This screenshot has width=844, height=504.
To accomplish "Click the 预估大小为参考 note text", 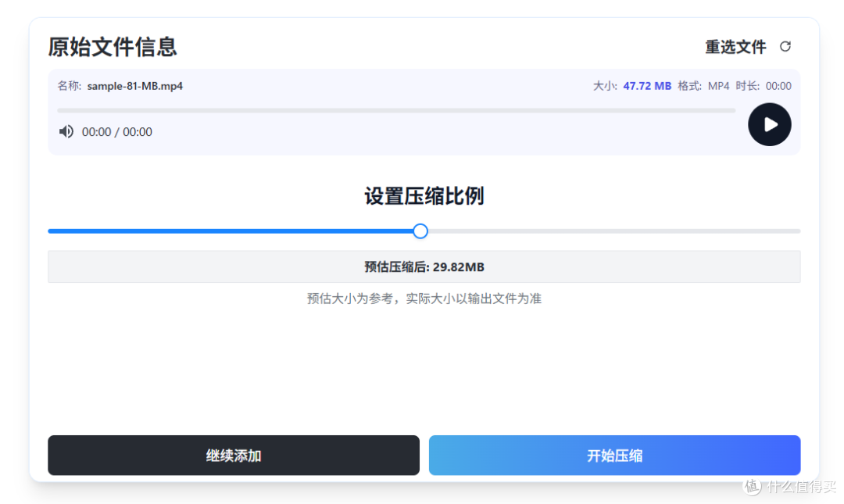I will tap(424, 298).
